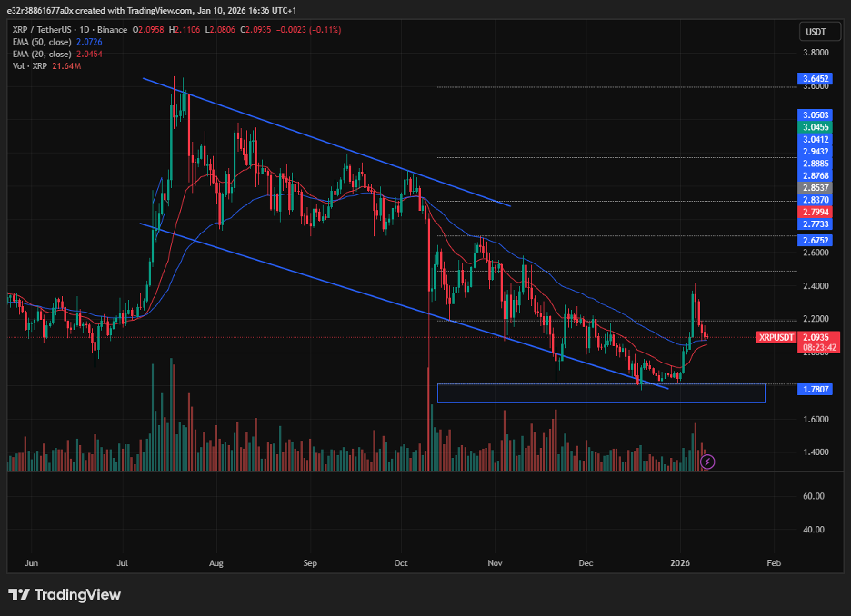
Task: Click the 2.4000 price axis label
Action: pos(816,286)
